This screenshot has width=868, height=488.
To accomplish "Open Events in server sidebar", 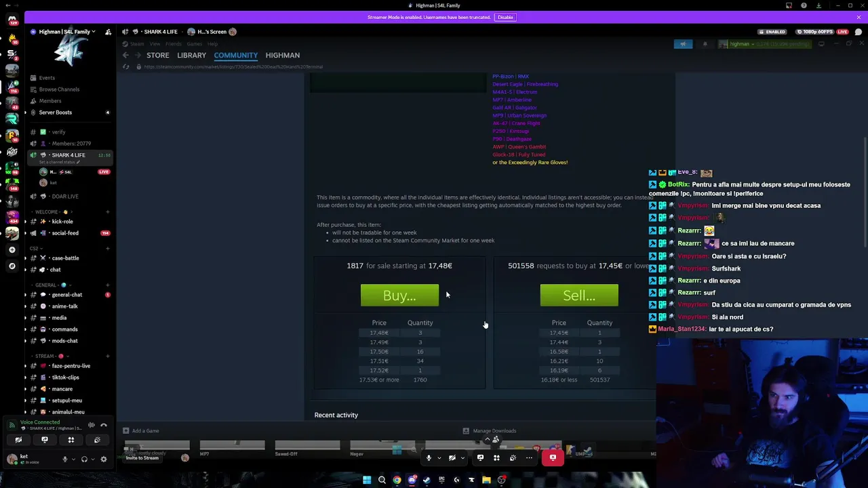I will coord(47,78).
